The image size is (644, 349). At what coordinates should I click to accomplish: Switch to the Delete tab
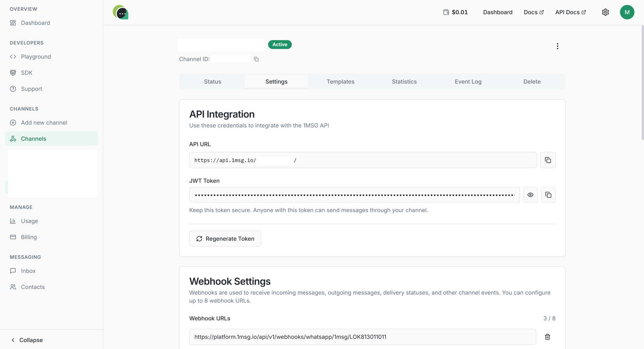pyautogui.click(x=532, y=82)
